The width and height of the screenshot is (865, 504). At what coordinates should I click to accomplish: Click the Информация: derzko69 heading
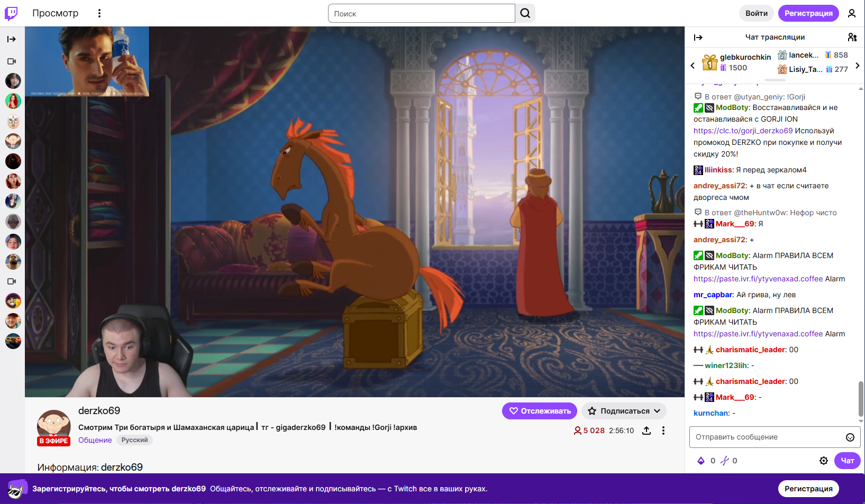(90, 467)
